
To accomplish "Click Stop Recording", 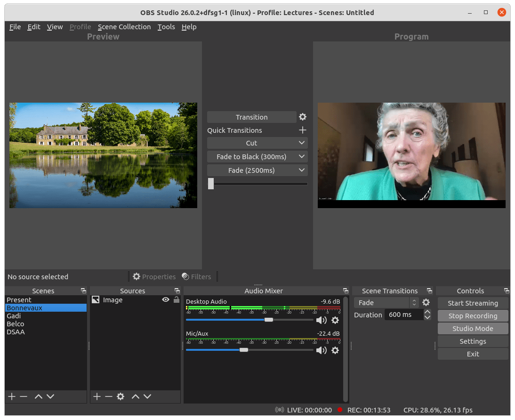I will point(473,316).
